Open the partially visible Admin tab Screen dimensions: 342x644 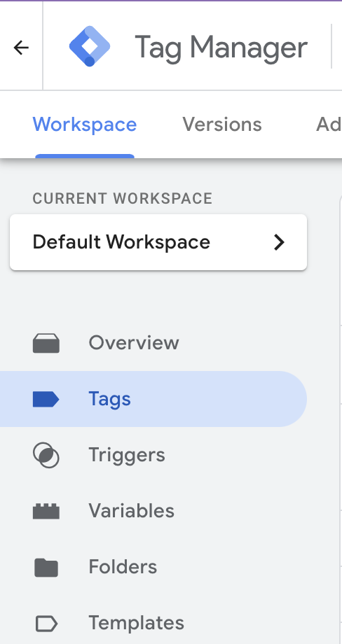tap(329, 124)
